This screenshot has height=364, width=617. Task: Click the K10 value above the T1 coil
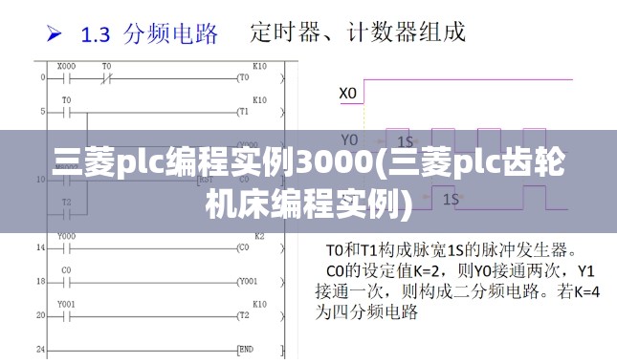pyautogui.click(x=259, y=100)
